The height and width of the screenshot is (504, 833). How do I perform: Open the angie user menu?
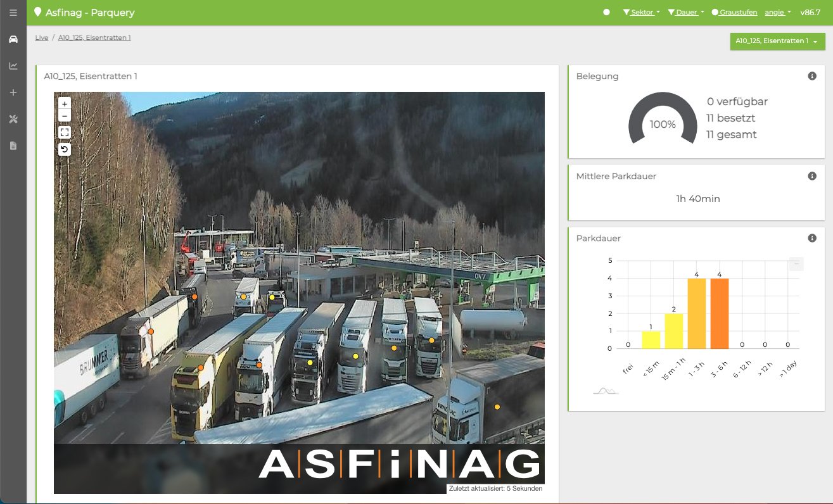[778, 12]
